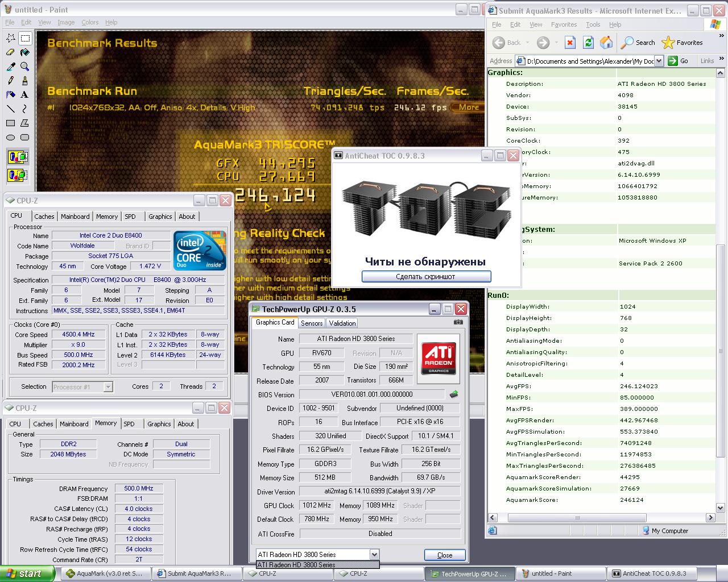Viewport: 728px width, 582px height.
Task: Open Search in Internet Explorer toolbar
Action: 638,43
